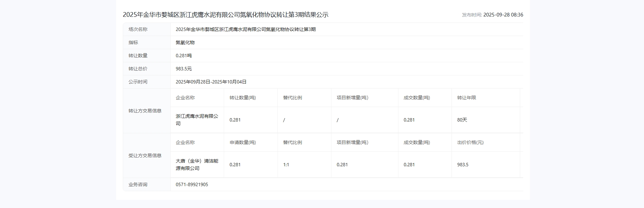
Task: Click the 出价价格(元) column header
Action: pos(470,142)
